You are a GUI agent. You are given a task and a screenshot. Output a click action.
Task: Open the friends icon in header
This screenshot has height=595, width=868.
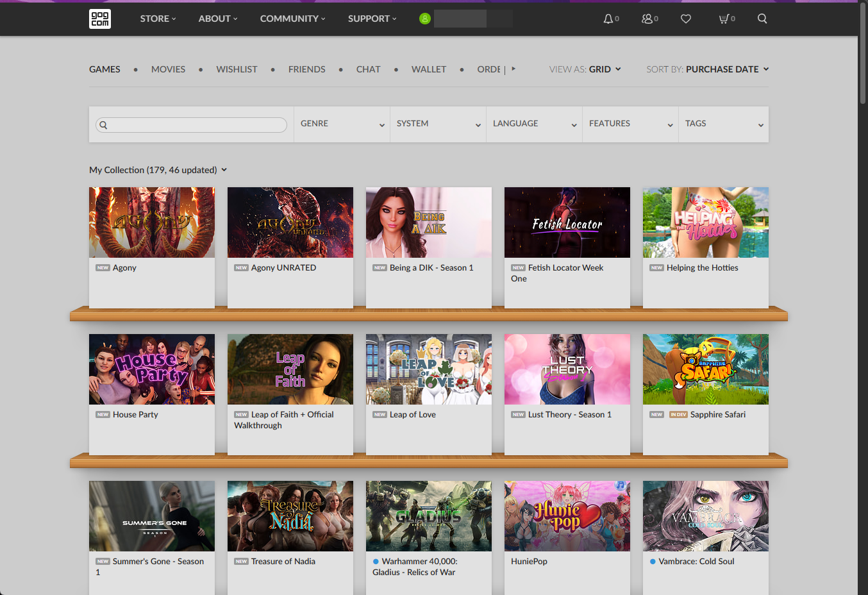click(x=647, y=19)
